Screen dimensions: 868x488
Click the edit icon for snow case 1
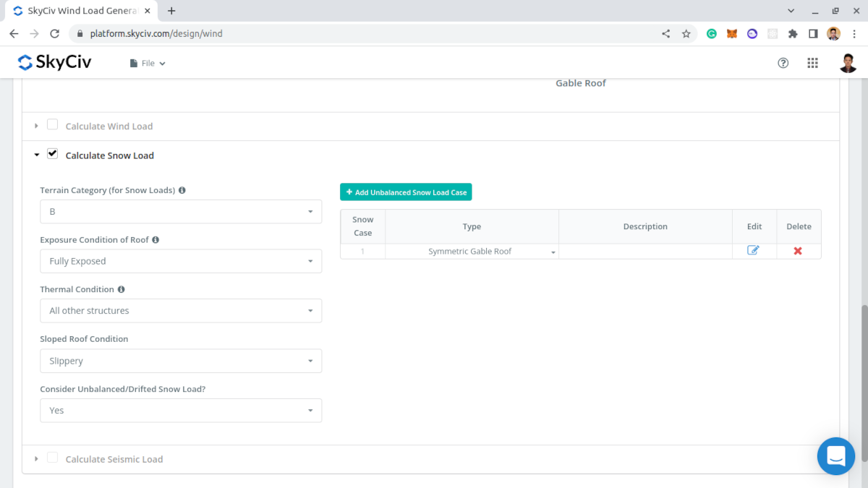[x=753, y=250]
